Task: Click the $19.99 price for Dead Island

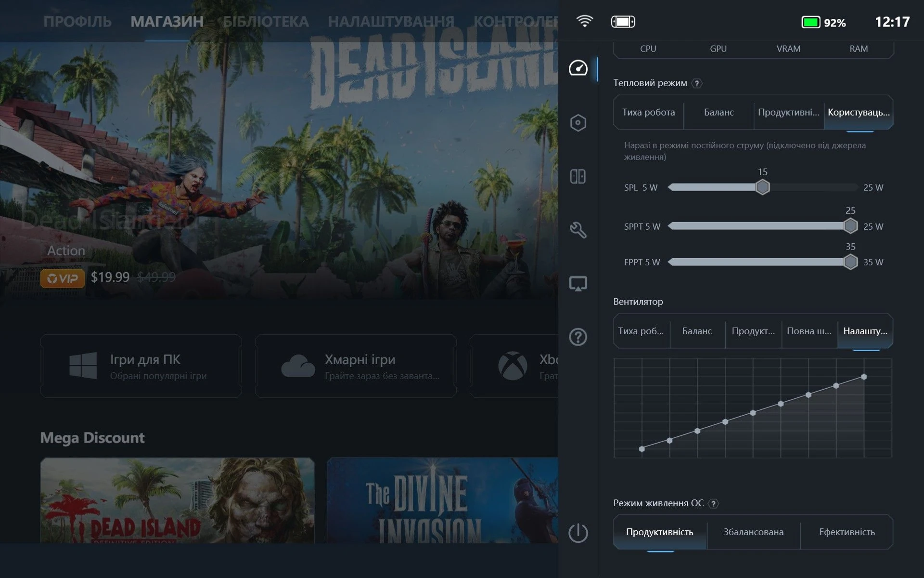Action: 110,277
